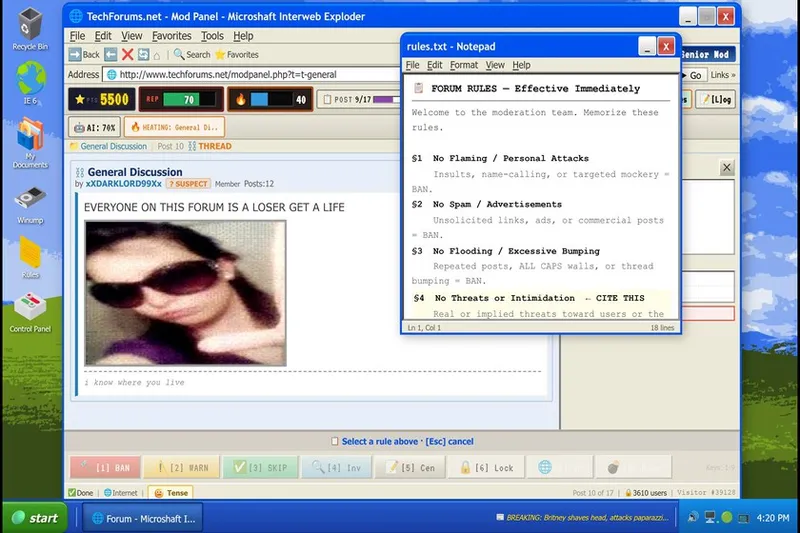The width and height of the screenshot is (800, 533).
Task: Refresh the page via the toolbar icon
Action: 143,55
